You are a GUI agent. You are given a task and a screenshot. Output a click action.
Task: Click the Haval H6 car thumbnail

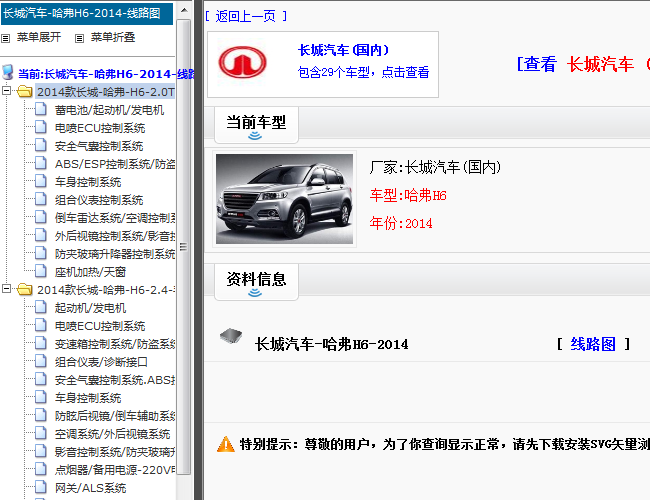coord(284,199)
